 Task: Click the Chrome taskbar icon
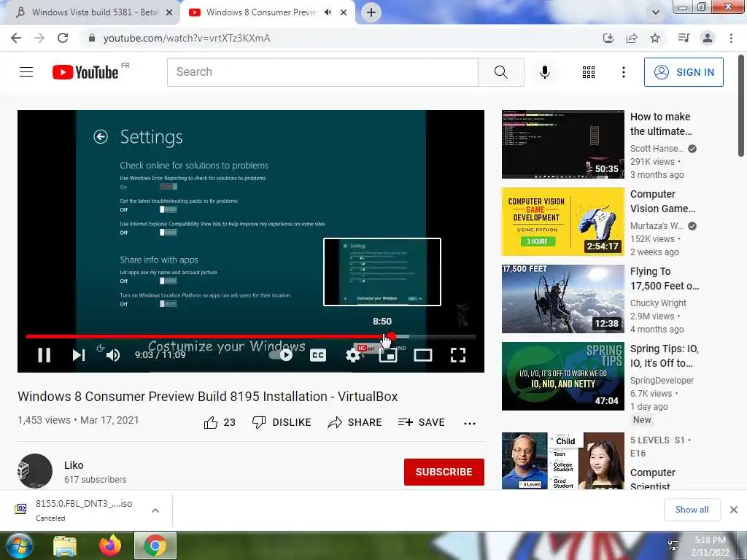click(x=155, y=545)
